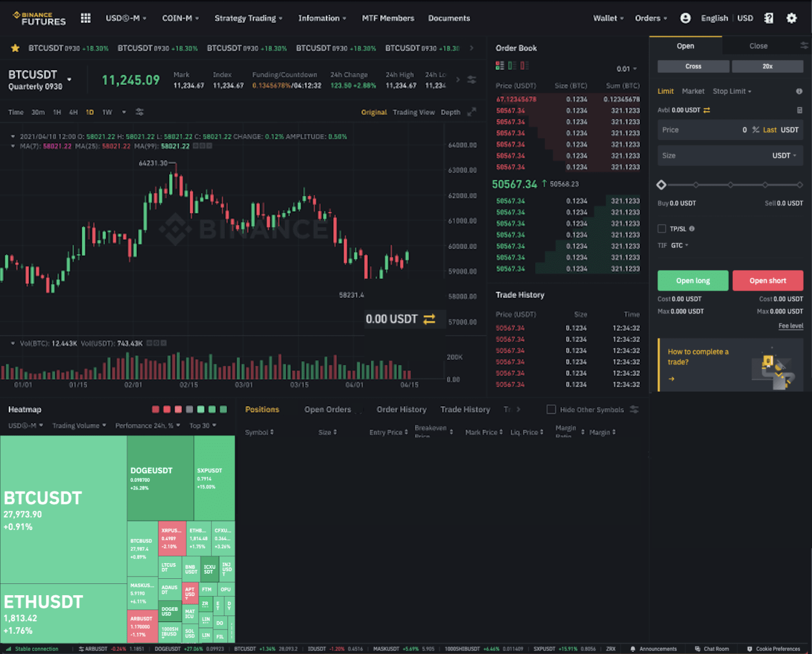This screenshot has width=812, height=654.
Task: Expand COIN-M menu
Action: pyautogui.click(x=180, y=18)
